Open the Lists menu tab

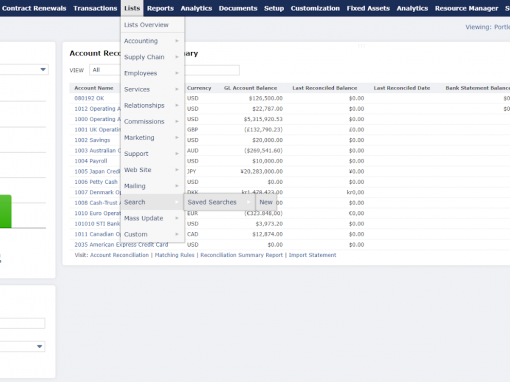click(x=132, y=8)
